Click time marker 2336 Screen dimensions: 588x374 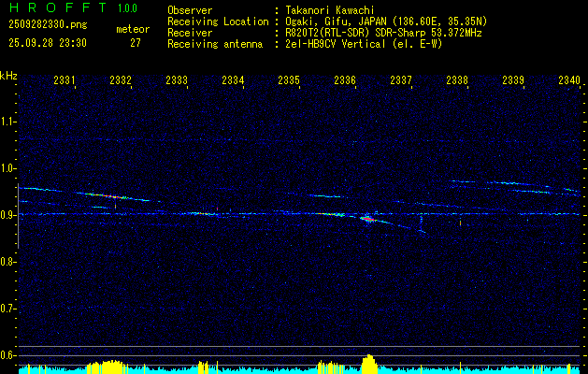pyautogui.click(x=345, y=79)
